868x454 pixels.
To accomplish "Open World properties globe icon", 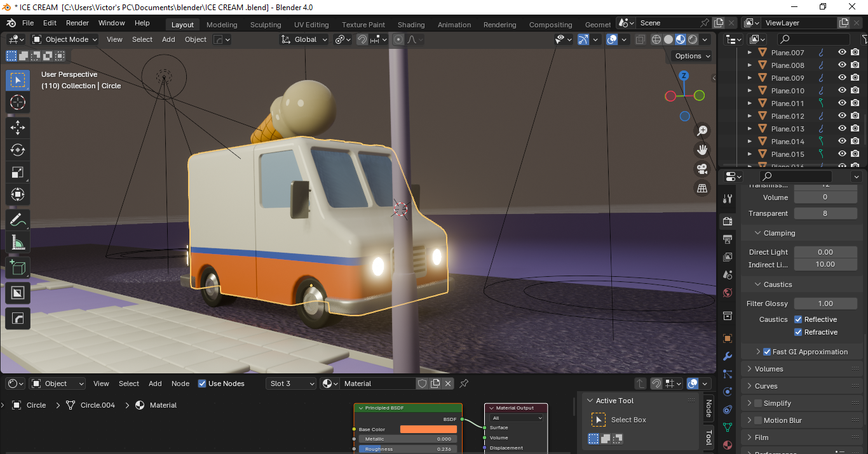I will (x=728, y=292).
